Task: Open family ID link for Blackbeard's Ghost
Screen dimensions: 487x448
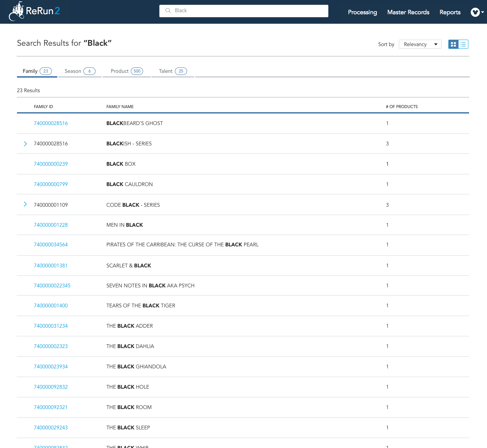Action: click(x=51, y=123)
